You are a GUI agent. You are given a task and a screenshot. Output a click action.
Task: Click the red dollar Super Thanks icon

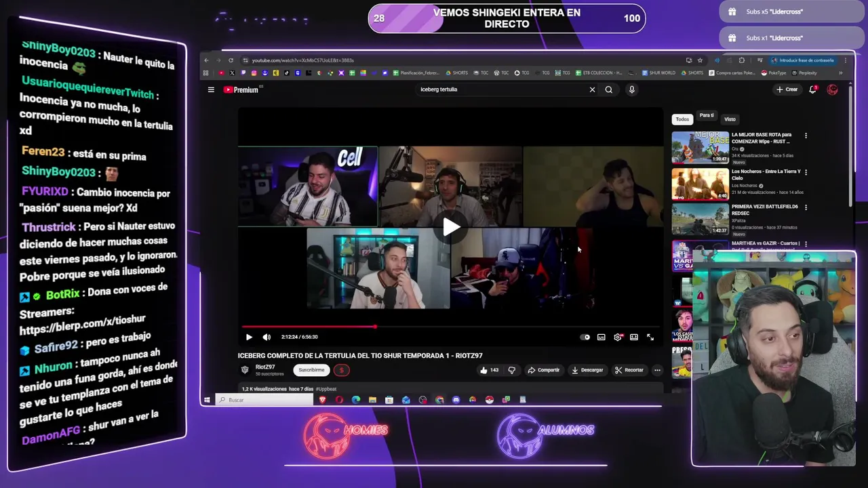[x=342, y=370]
